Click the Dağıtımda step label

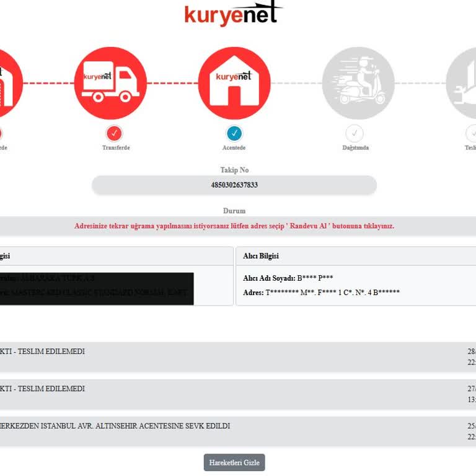click(356, 148)
